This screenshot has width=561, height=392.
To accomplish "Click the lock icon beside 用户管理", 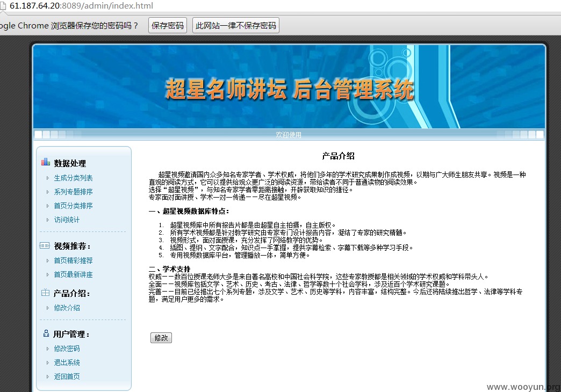I will (46, 333).
